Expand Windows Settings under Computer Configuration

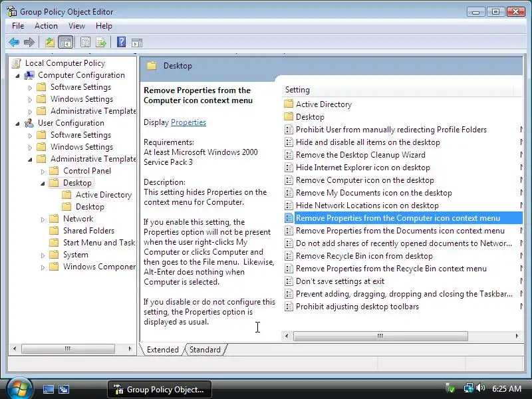(30, 100)
